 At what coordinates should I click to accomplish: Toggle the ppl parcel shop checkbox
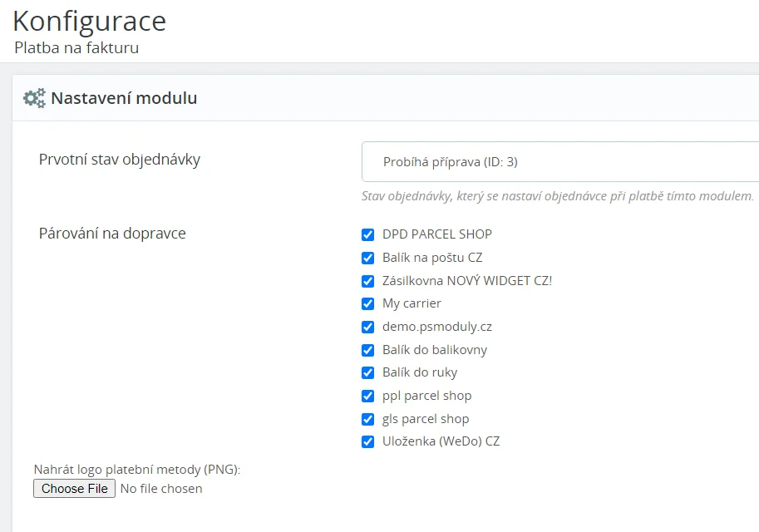pyautogui.click(x=367, y=396)
